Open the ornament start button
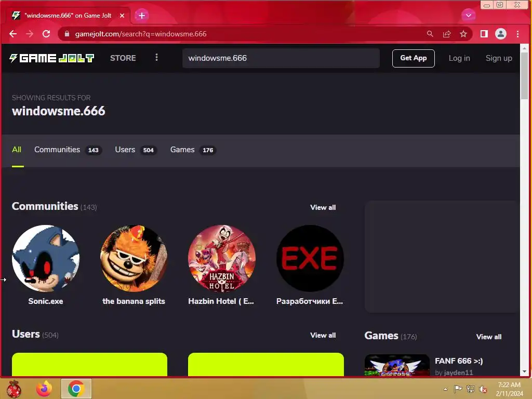Image resolution: width=532 pixels, height=399 pixels. click(x=14, y=389)
